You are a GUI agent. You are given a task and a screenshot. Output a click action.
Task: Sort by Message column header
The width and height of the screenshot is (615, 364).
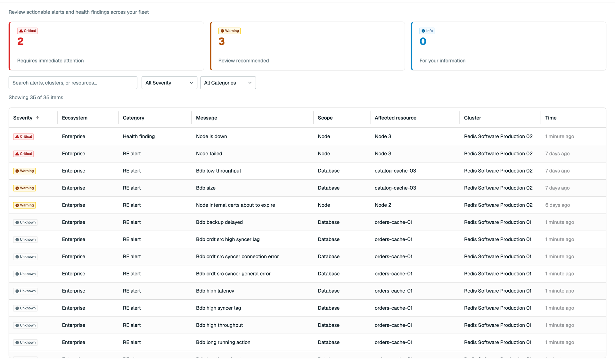pos(207,118)
